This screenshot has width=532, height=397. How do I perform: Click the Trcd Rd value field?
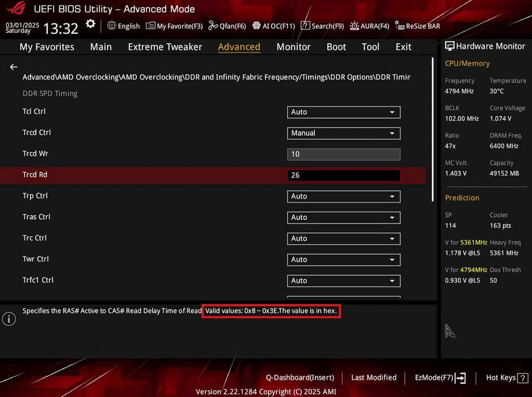(344, 176)
